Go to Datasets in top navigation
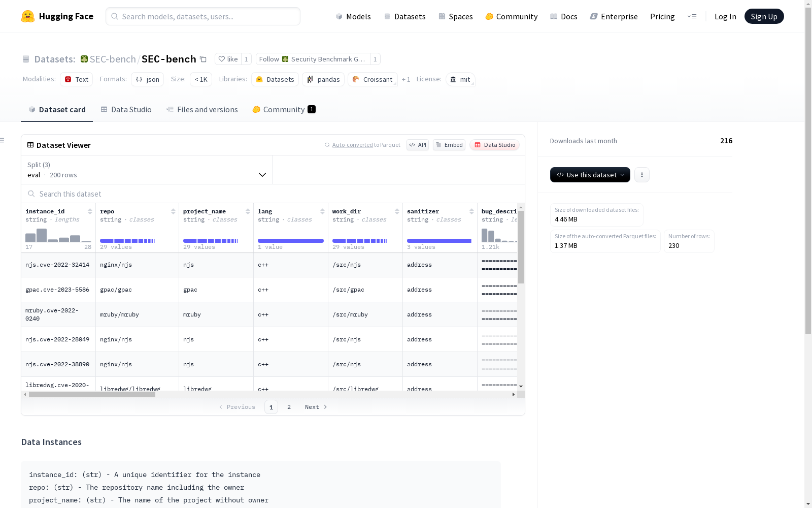 pos(405,16)
